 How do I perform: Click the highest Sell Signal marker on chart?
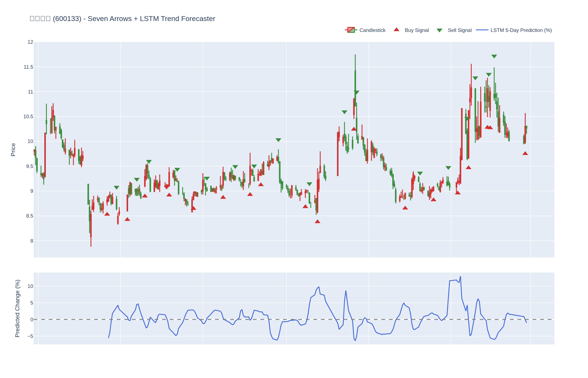click(494, 56)
